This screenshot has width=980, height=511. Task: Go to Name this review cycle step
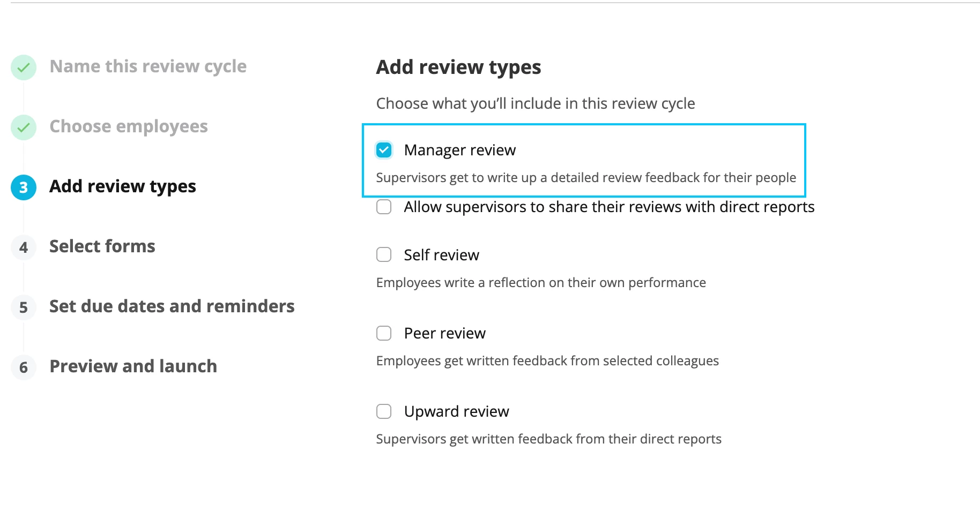coord(148,66)
